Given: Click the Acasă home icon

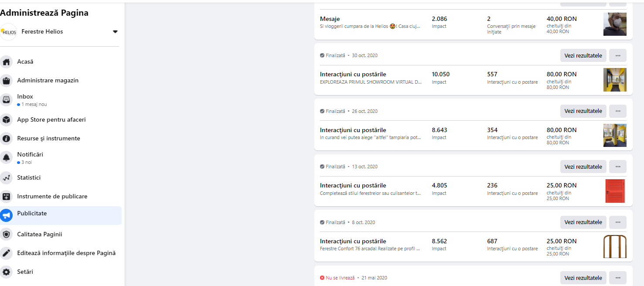Looking at the screenshot, I should pos(7,62).
